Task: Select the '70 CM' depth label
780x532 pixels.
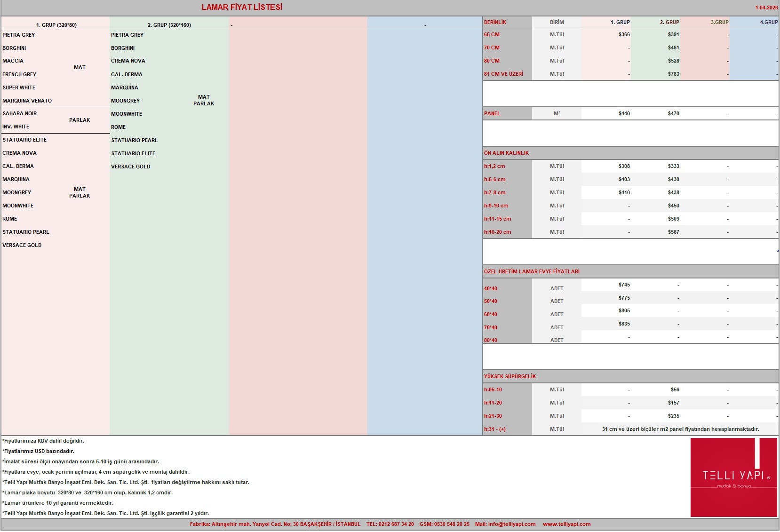Action: pyautogui.click(x=492, y=48)
